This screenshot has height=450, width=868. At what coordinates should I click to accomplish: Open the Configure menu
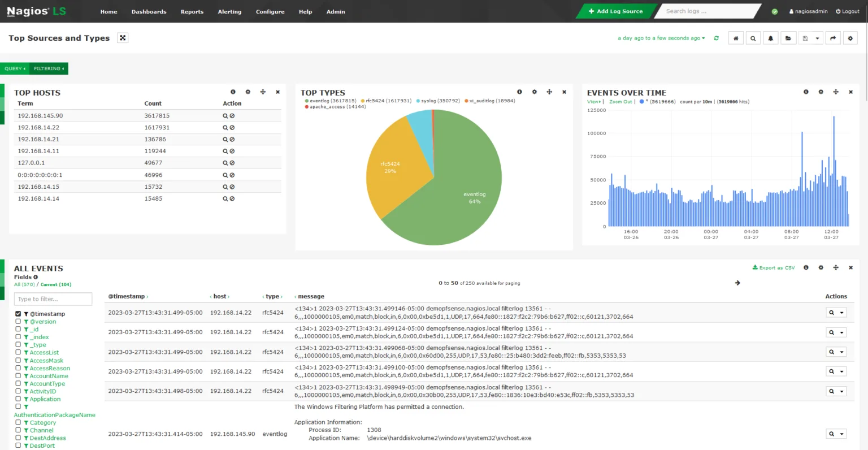click(x=270, y=11)
